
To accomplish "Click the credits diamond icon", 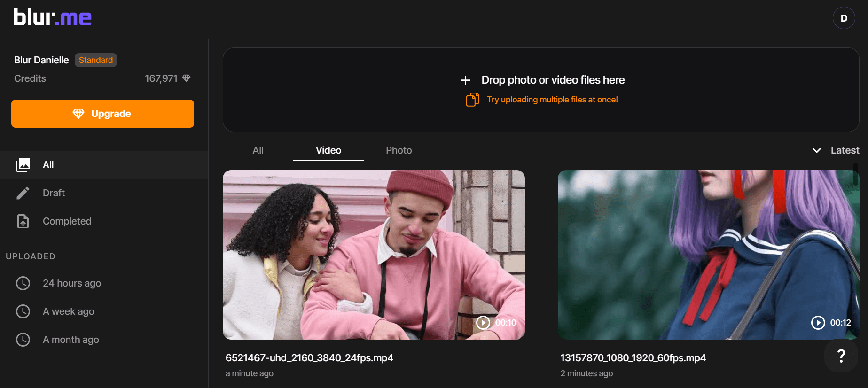I will point(187,78).
